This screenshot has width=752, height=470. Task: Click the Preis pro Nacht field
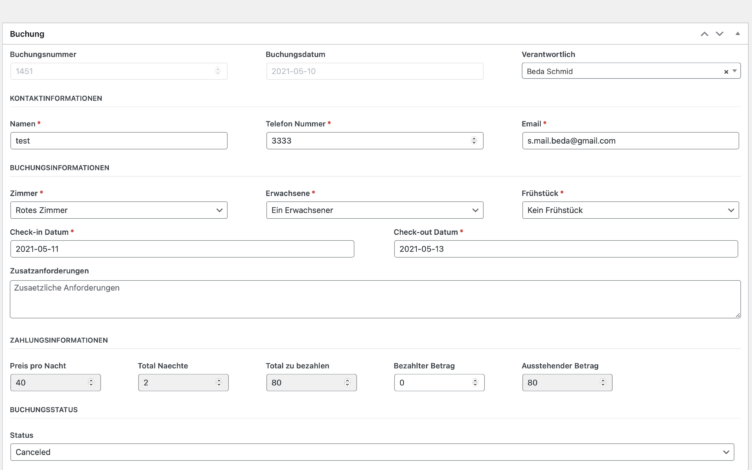pyautogui.click(x=55, y=383)
